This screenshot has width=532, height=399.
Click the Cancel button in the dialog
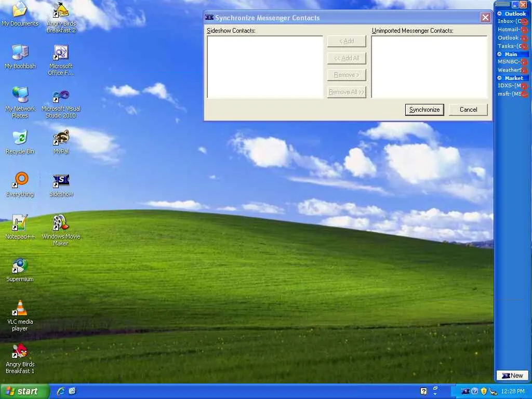pos(468,110)
